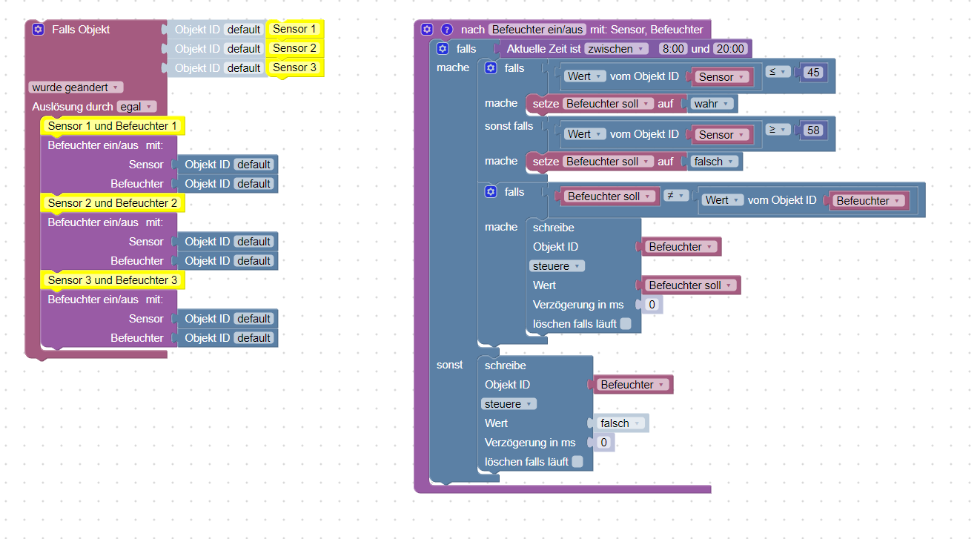Change the ≠ comparison operator dropdown
980x539 pixels.
coord(678,196)
